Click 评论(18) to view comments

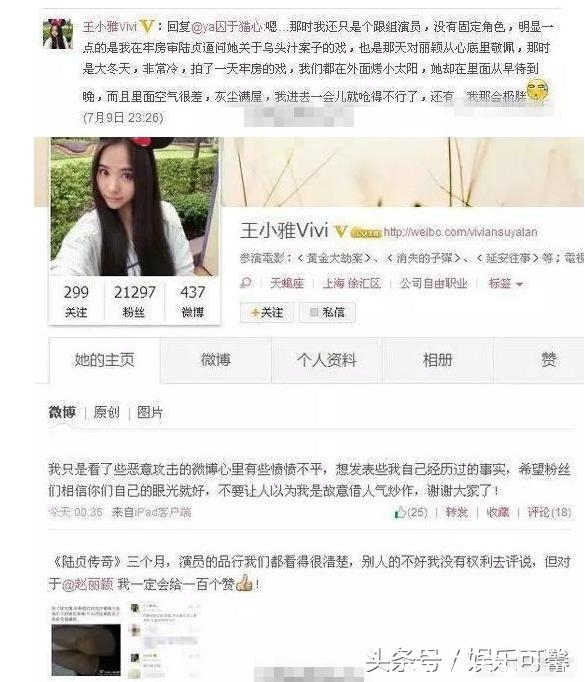coord(549,512)
